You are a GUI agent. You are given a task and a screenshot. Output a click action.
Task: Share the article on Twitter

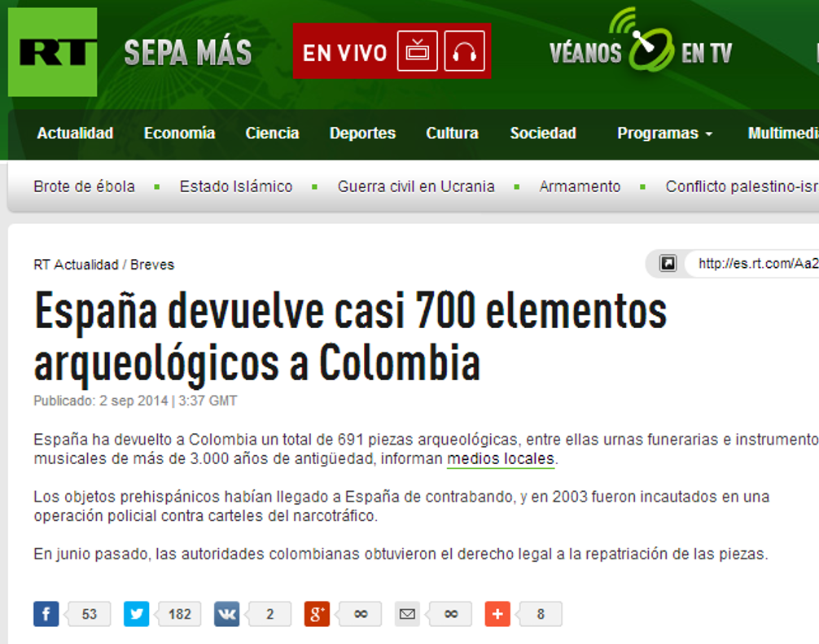pyautogui.click(x=136, y=614)
